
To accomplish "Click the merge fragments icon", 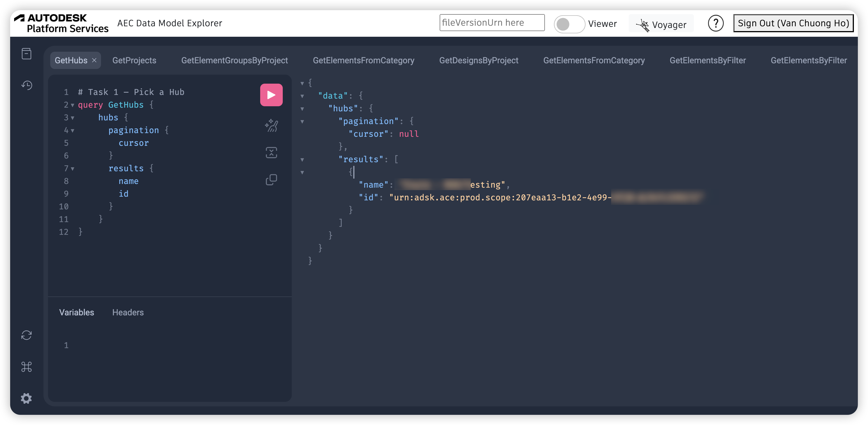I will point(271,153).
